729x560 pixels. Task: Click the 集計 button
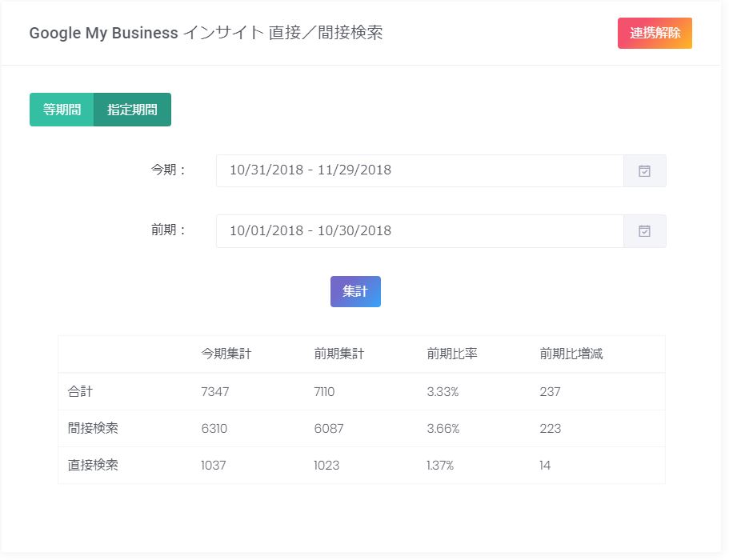(355, 291)
